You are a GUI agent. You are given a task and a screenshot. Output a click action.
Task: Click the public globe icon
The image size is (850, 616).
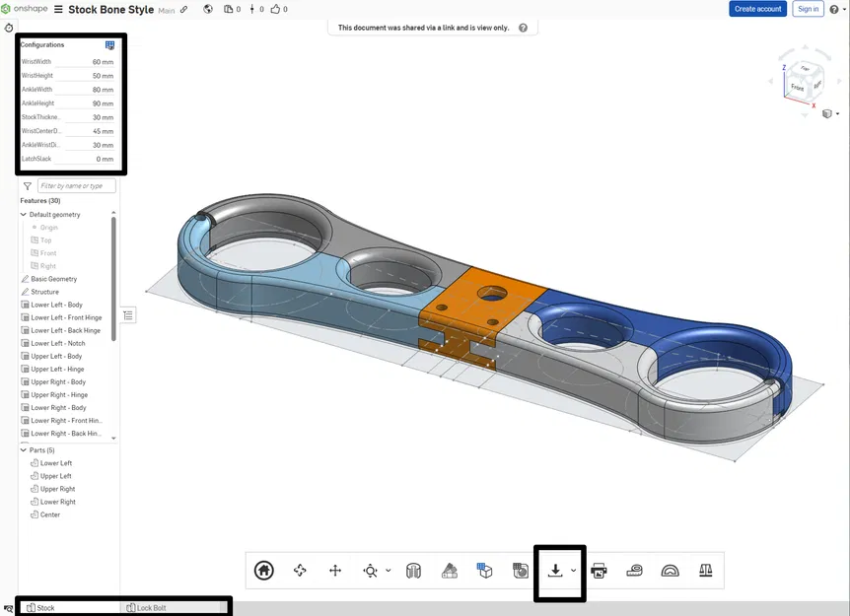click(208, 9)
